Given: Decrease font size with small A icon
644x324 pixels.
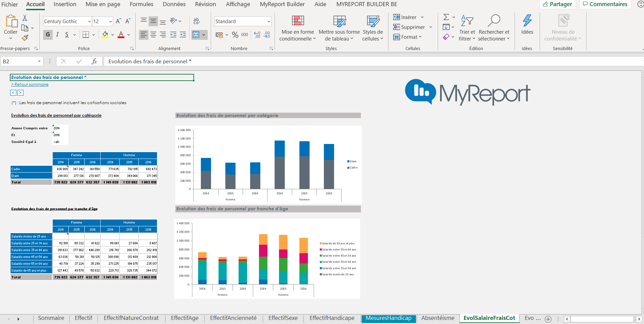Looking at the screenshot, I should 128,21.
